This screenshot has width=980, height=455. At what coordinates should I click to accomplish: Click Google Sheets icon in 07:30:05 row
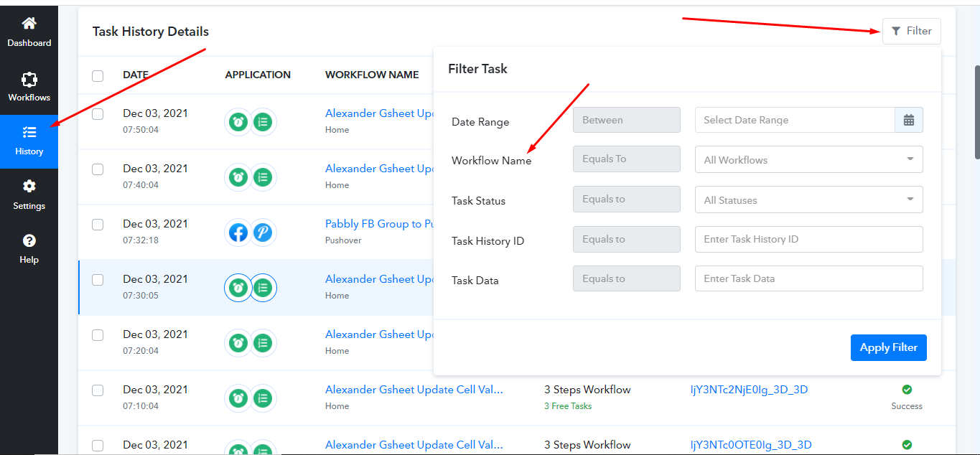[263, 288]
